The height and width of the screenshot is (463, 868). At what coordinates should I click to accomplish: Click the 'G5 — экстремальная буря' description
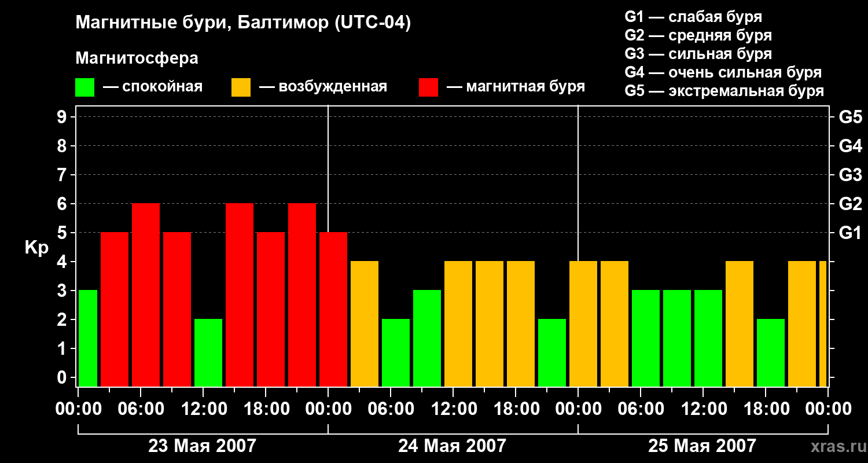point(724,91)
